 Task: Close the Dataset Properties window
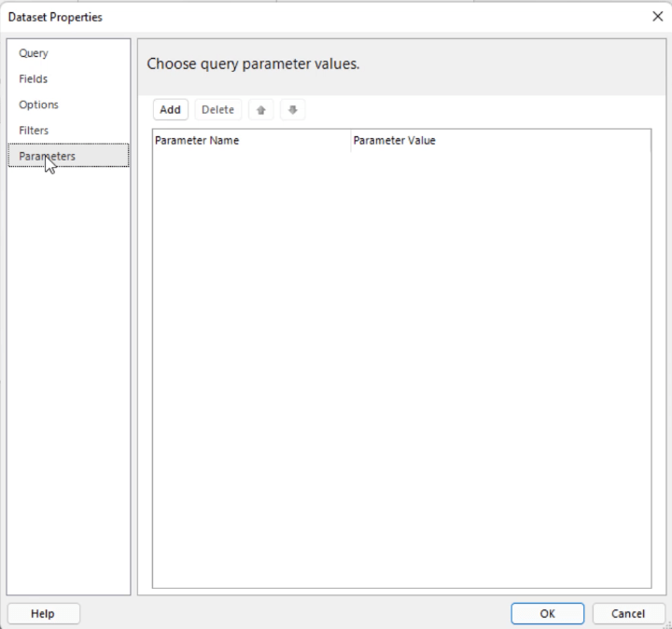(x=657, y=17)
